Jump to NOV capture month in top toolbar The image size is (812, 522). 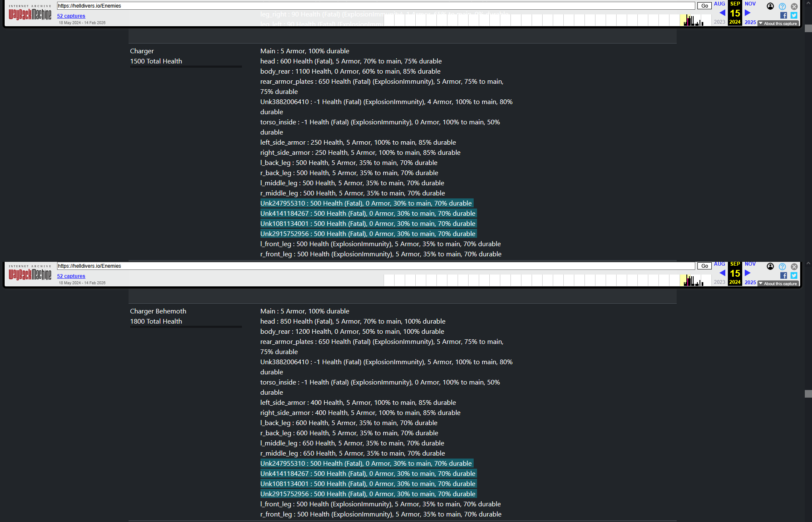point(750,4)
